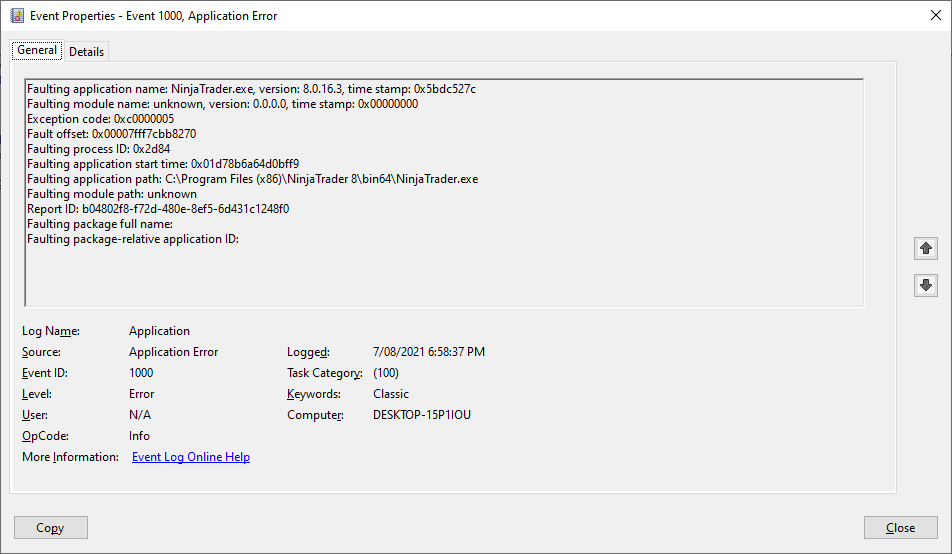The image size is (952, 554).
Task: Click the Exception code 0xc0000005 line
Action: pyautogui.click(x=100, y=119)
